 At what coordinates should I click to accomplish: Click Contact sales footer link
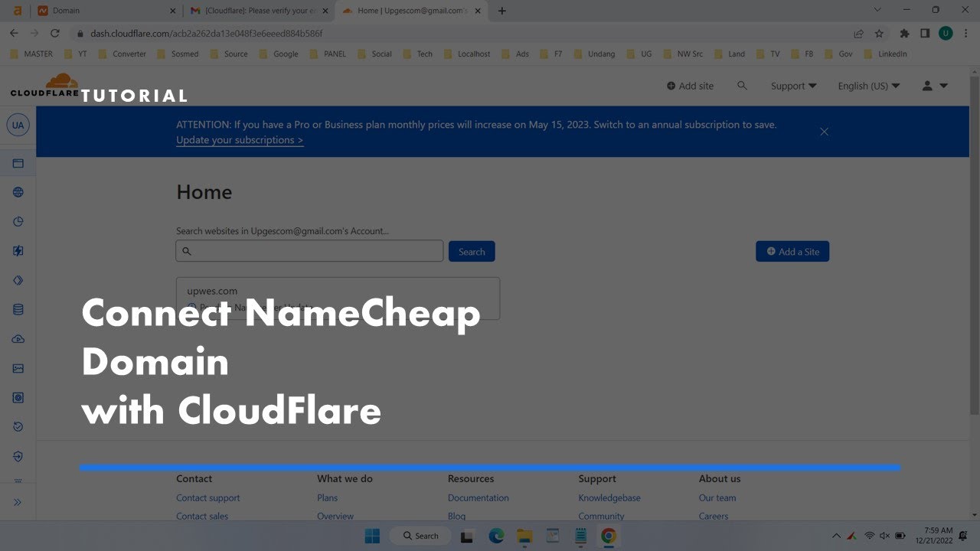point(202,516)
